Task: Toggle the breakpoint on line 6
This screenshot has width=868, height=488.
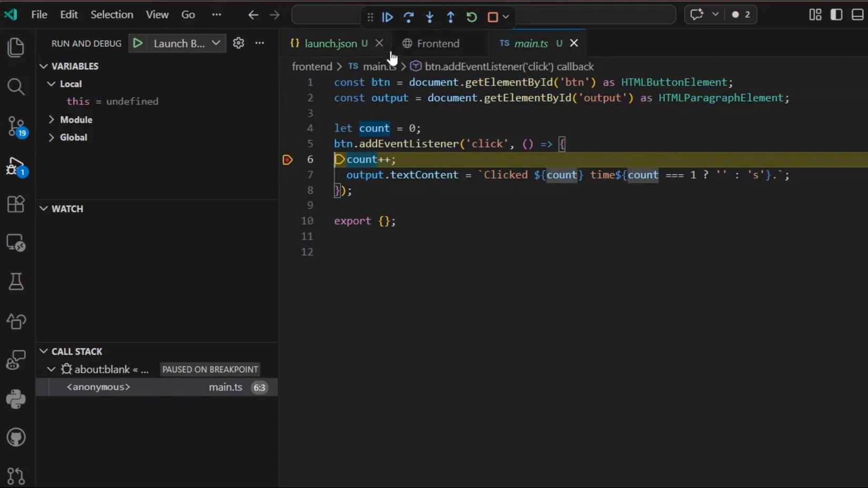Action: click(x=287, y=159)
